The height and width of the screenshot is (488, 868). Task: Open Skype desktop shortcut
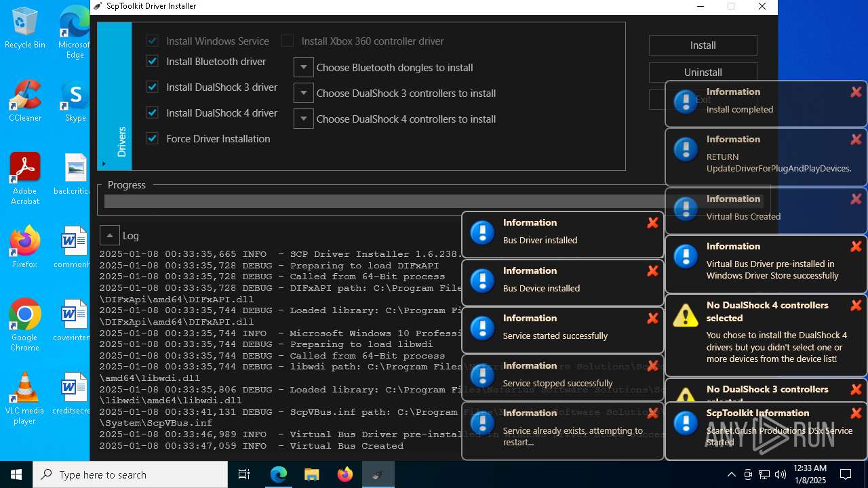coord(75,101)
